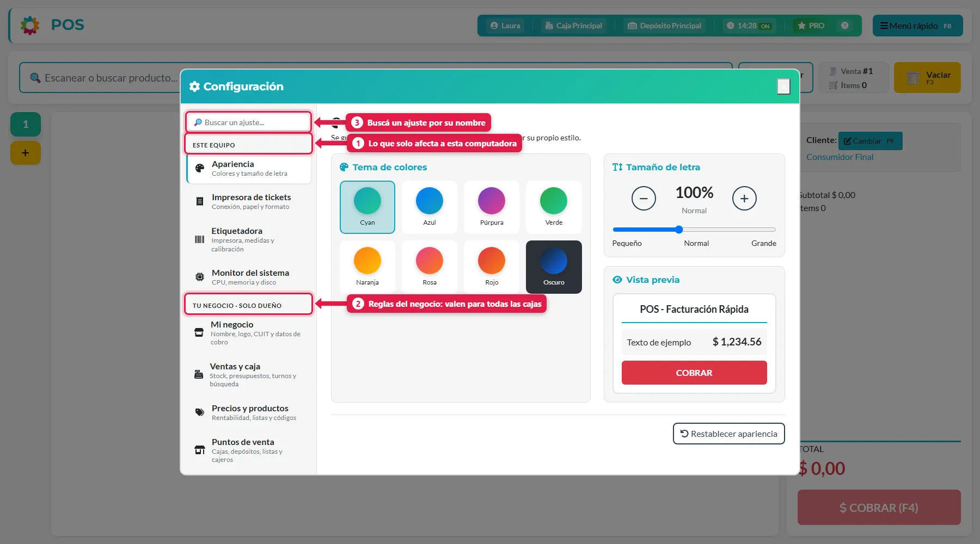
Task: Click the COBRAR preview button
Action: 694,373
